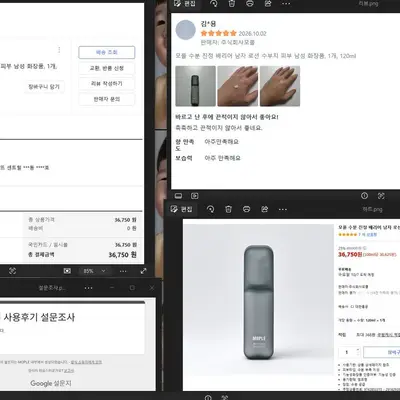Click 아주 만족해요 next to 보습력

(x=222, y=158)
